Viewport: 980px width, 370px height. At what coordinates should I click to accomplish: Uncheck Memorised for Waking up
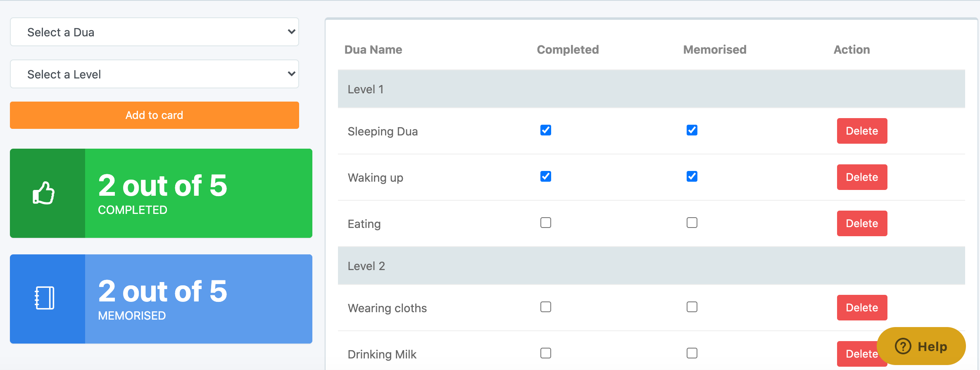[x=692, y=177]
